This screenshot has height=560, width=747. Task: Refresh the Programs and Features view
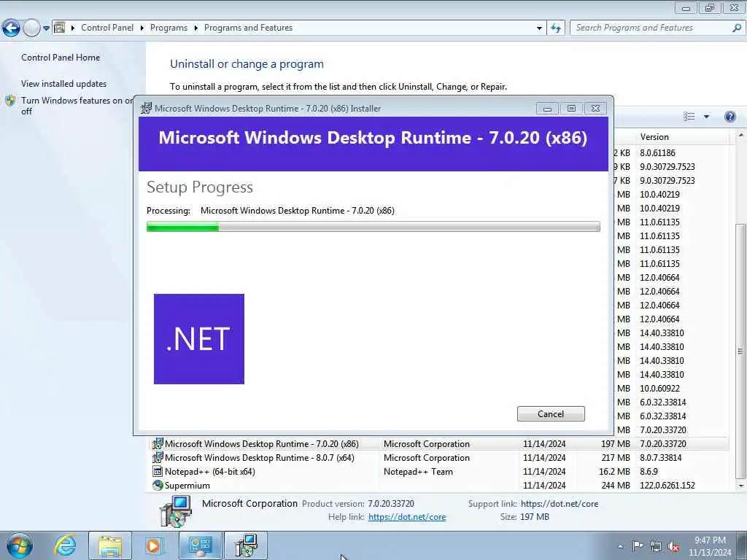[556, 28]
